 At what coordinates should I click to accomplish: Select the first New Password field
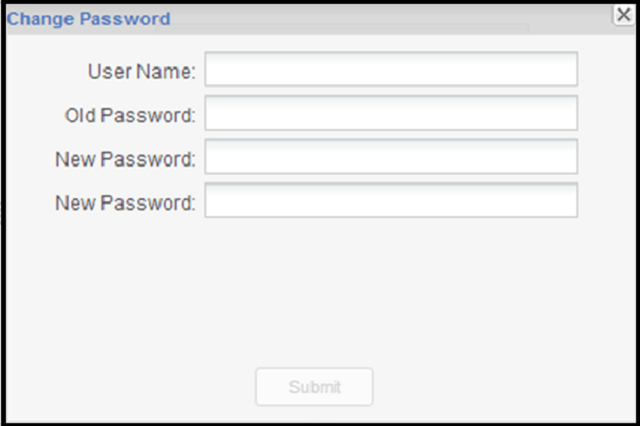tap(391, 157)
